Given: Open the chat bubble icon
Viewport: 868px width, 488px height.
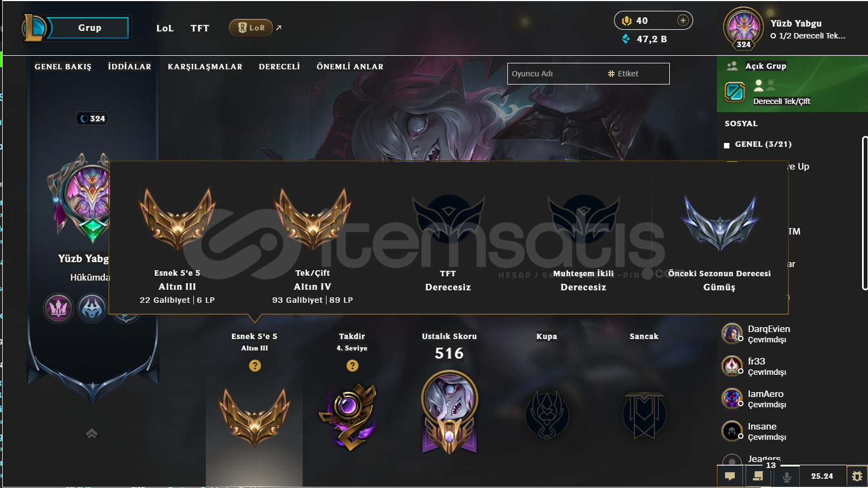Looking at the screenshot, I should (x=730, y=476).
